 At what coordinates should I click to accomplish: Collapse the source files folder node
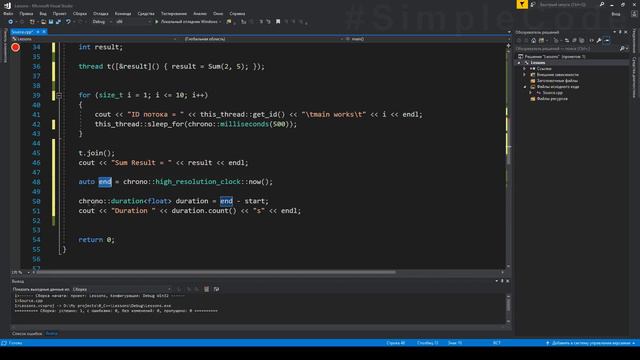point(525,87)
